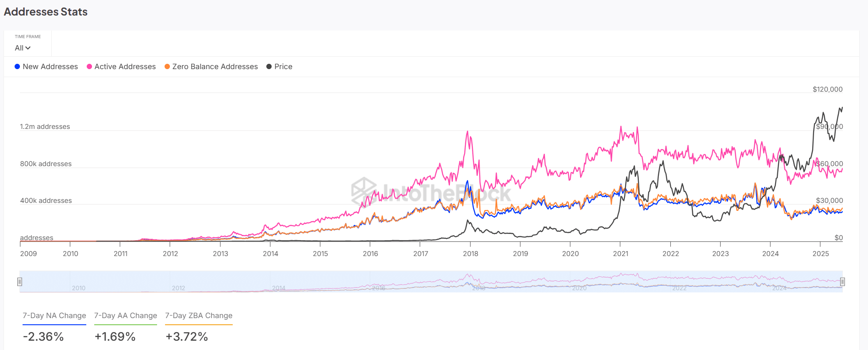Click the IntoTheBlock watermark cube logo
Screen dimensions: 868x350
point(364,191)
